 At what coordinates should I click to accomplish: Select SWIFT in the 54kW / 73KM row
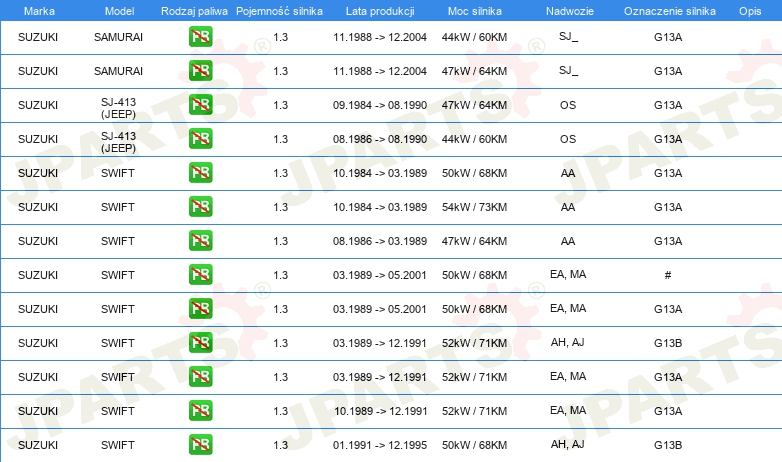[118, 207]
